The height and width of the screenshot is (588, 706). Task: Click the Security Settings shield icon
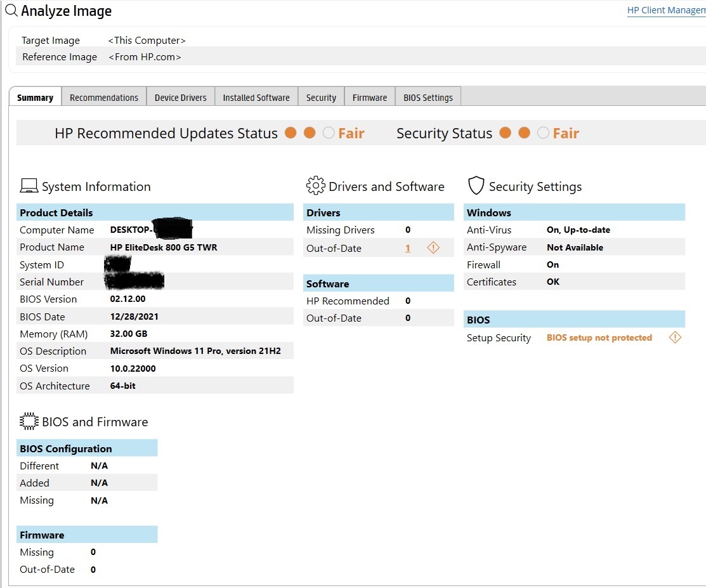point(476,185)
